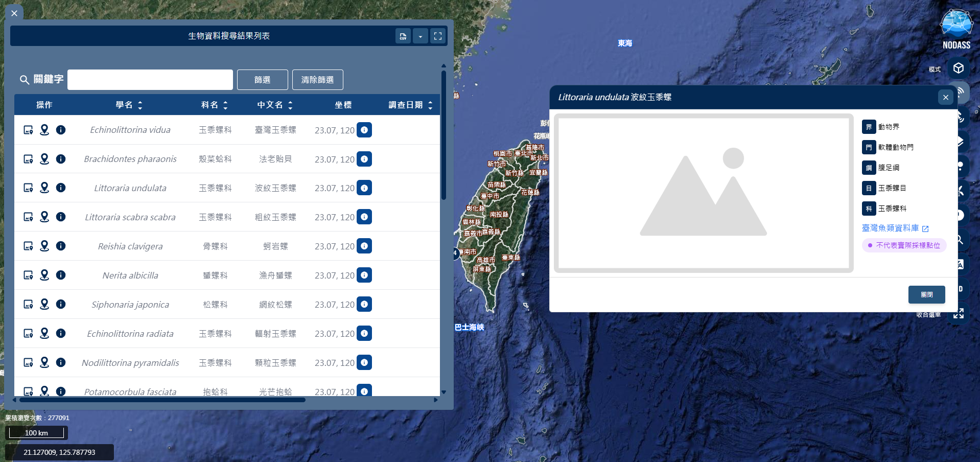Click the collapse menu arrows icon
This screenshot has width=980, height=462.
(959, 313)
